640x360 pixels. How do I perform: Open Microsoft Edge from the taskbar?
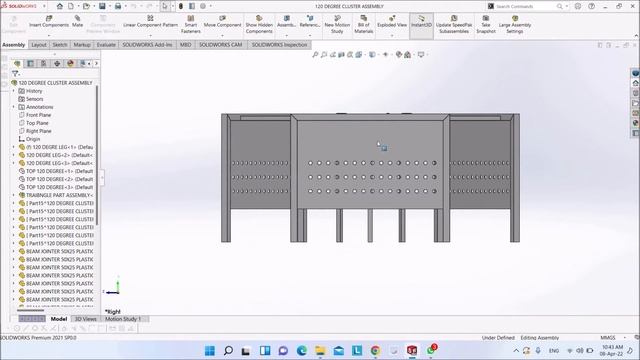click(302, 351)
